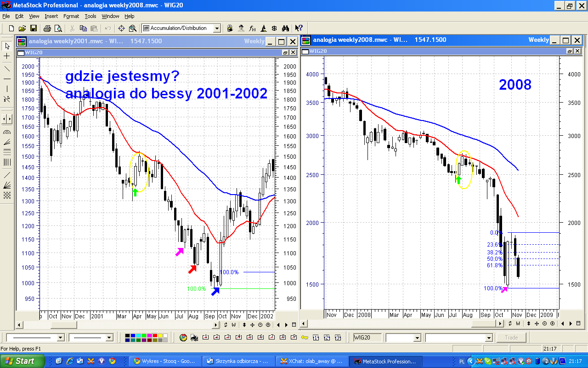Switch to Skrzynka odbiorcza taskbar window

point(238,361)
